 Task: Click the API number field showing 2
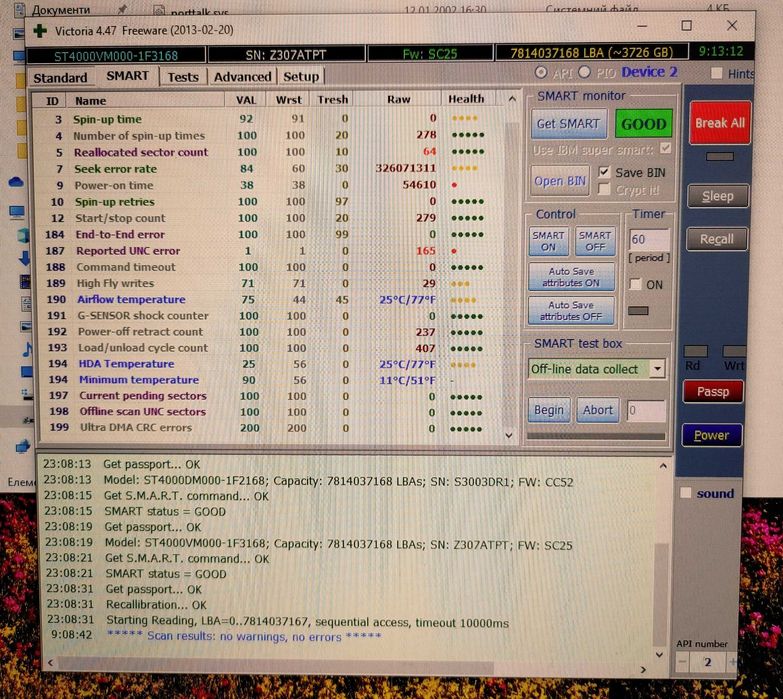708,663
